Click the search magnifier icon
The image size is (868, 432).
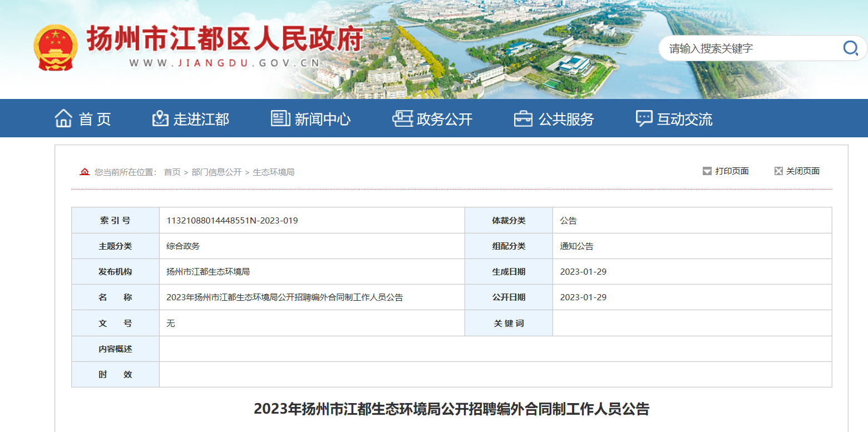(x=850, y=48)
